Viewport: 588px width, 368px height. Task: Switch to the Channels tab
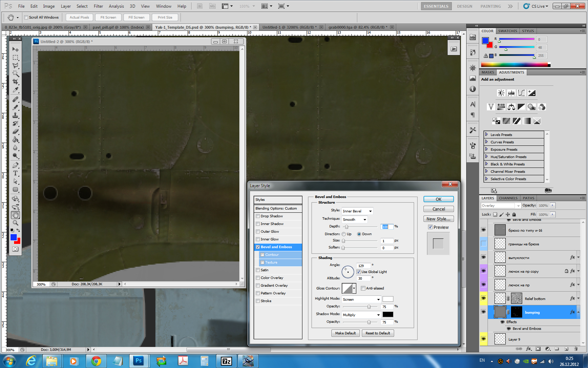tap(508, 198)
